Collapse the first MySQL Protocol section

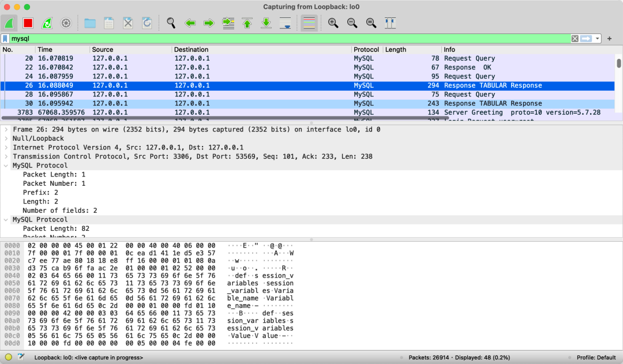[x=6, y=166]
